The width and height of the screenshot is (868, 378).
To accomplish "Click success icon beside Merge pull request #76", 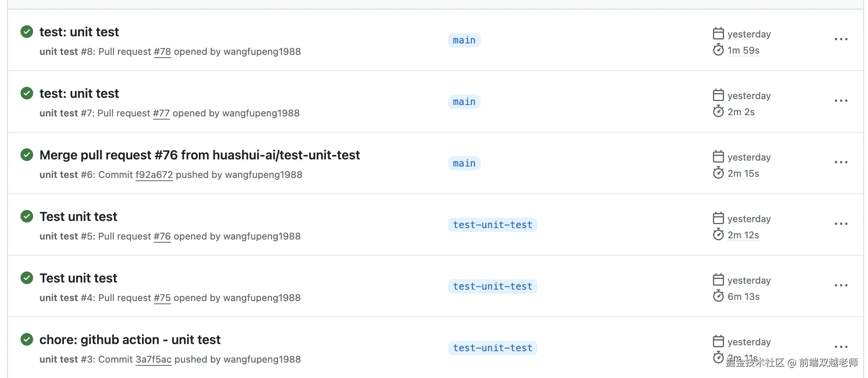I will click(x=27, y=155).
